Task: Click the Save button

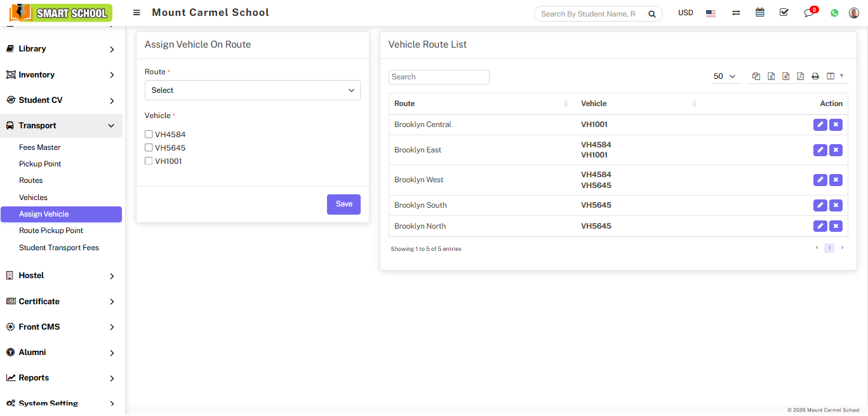Action: 344,205
